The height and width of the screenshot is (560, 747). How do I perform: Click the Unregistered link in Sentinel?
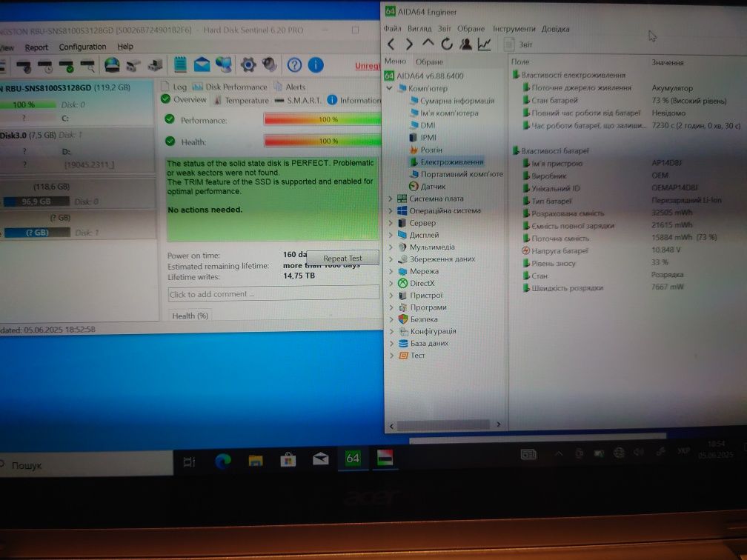pos(368,66)
